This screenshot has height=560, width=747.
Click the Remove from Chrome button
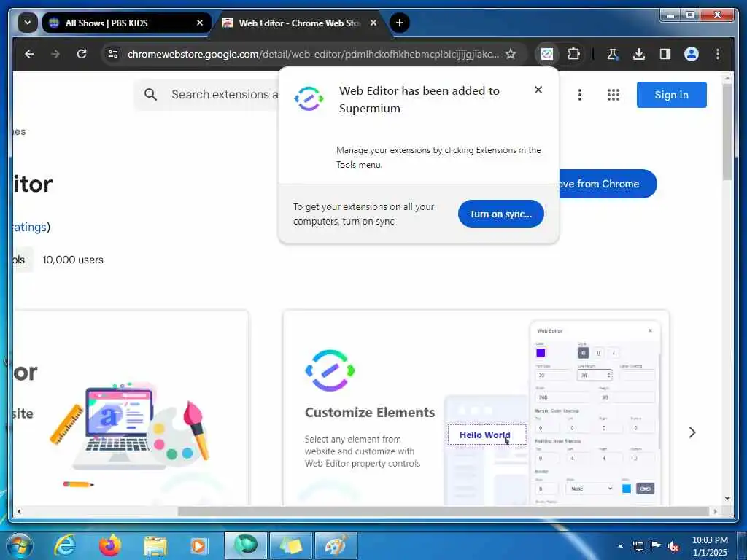606,184
